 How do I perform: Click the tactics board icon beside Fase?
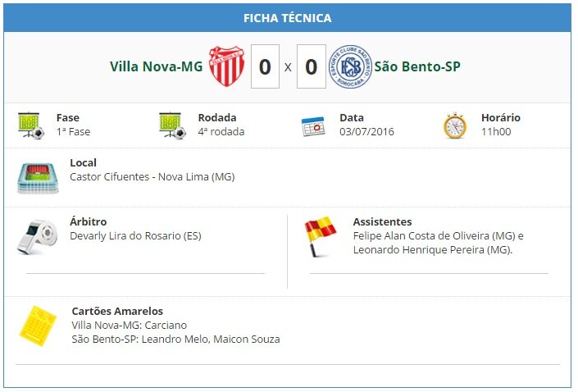pos(31,125)
